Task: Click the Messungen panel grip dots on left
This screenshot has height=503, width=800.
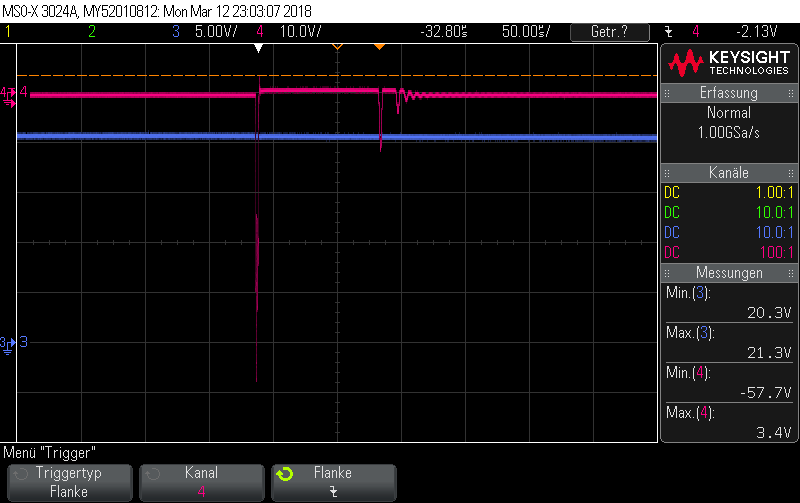Action: 667,273
